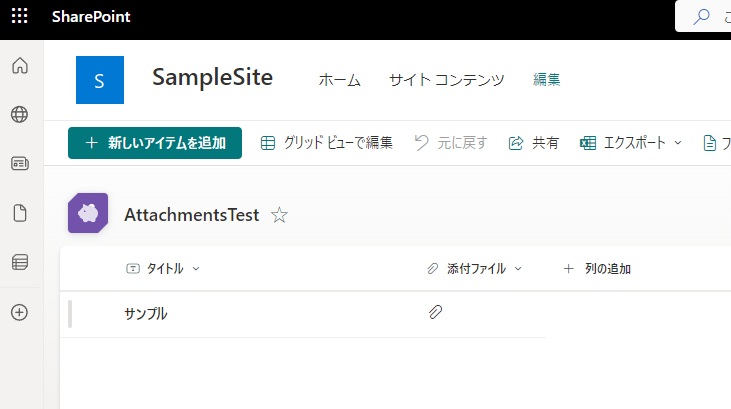
Task: Go to ホーム navigation item
Action: (339, 80)
